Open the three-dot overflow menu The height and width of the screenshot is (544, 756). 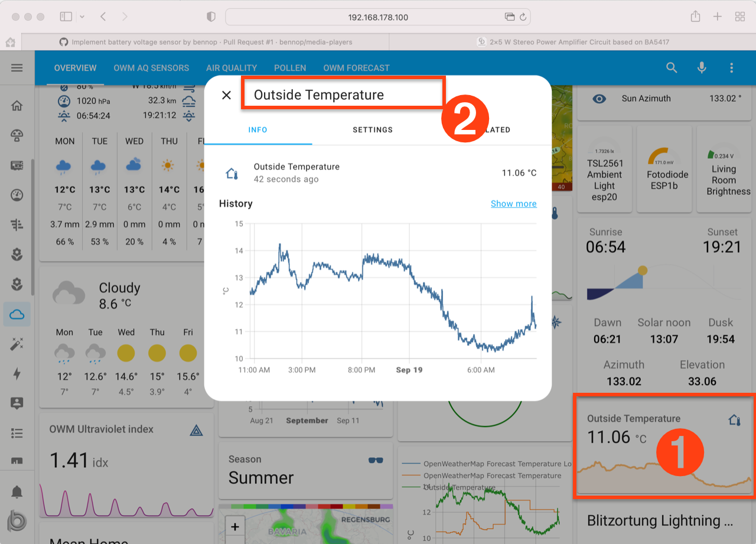731,67
